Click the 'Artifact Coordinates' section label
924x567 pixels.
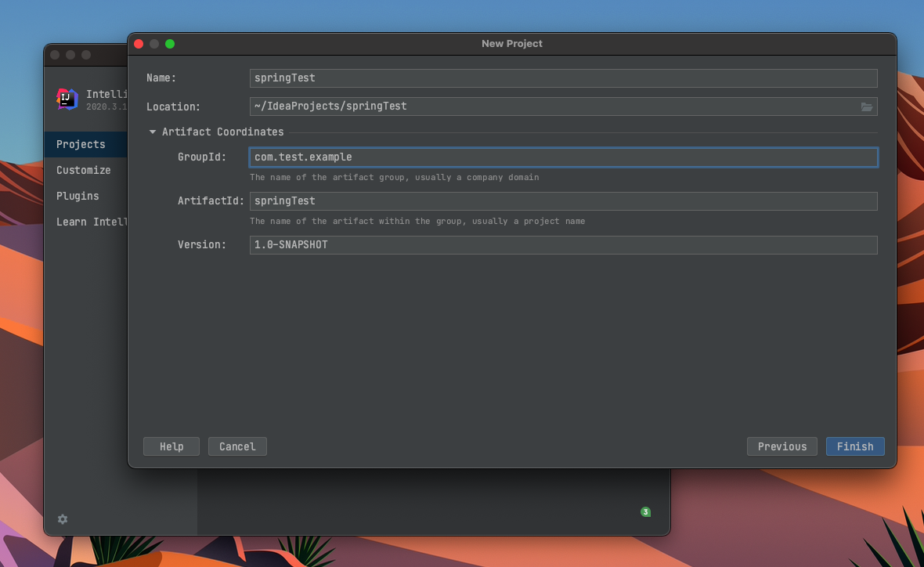(222, 132)
